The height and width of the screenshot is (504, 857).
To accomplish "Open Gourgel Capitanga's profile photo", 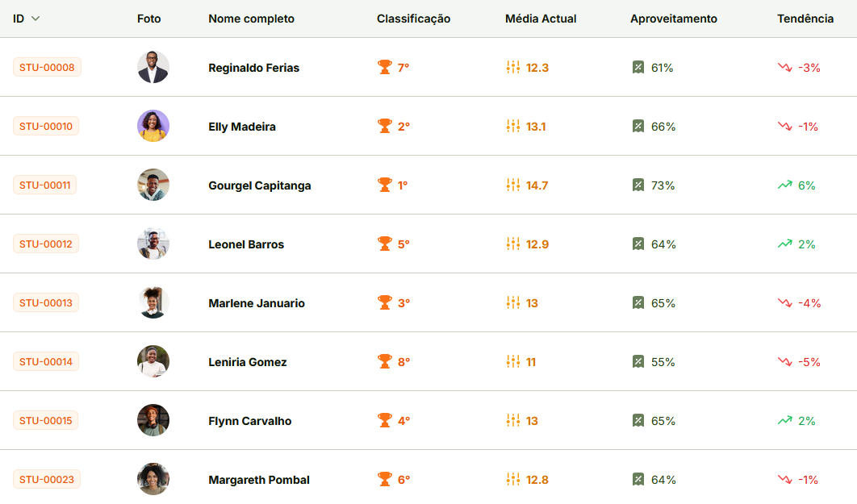I will point(153,185).
